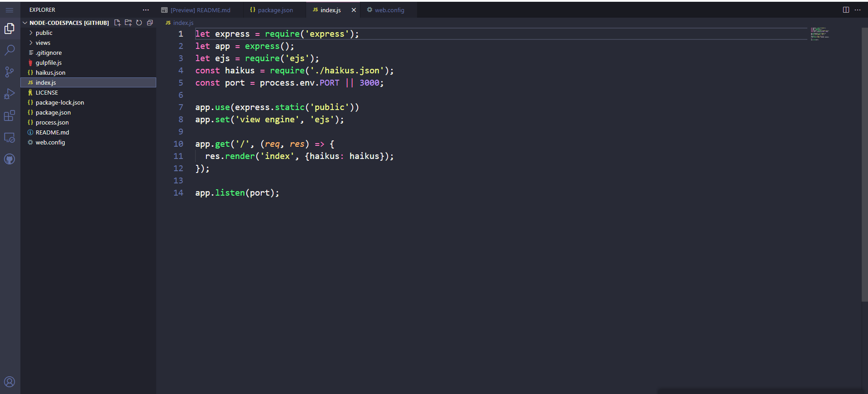Click the New Folder icon in Explorer header
The width and height of the screenshot is (868, 394).
click(x=128, y=23)
